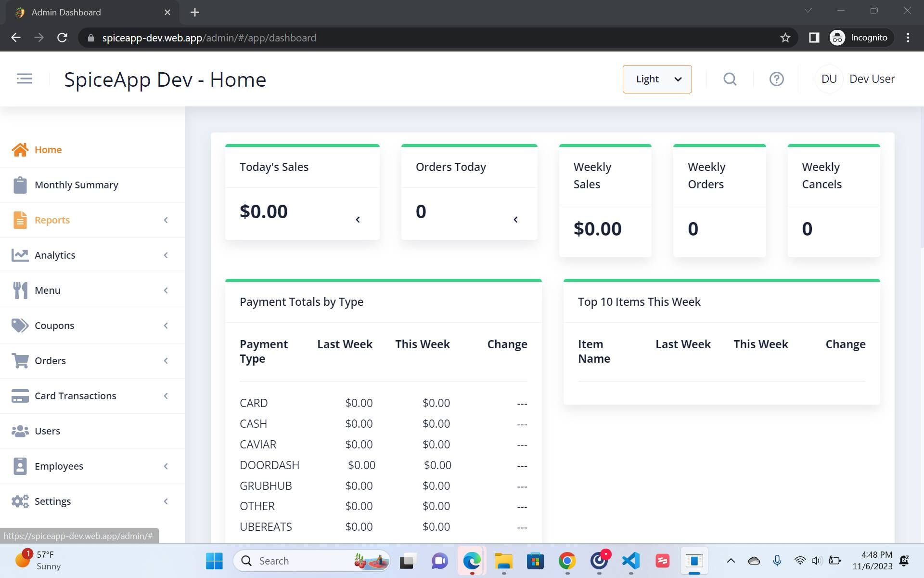This screenshot has height=578, width=924.
Task: Click the hamburger menu icon
Action: [25, 79]
